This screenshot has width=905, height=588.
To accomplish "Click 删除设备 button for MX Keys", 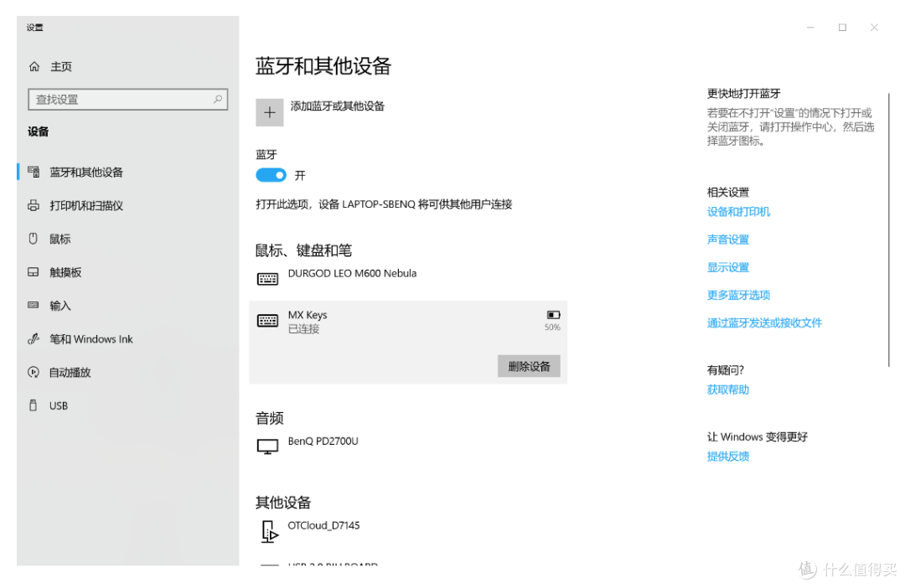I will [x=529, y=366].
